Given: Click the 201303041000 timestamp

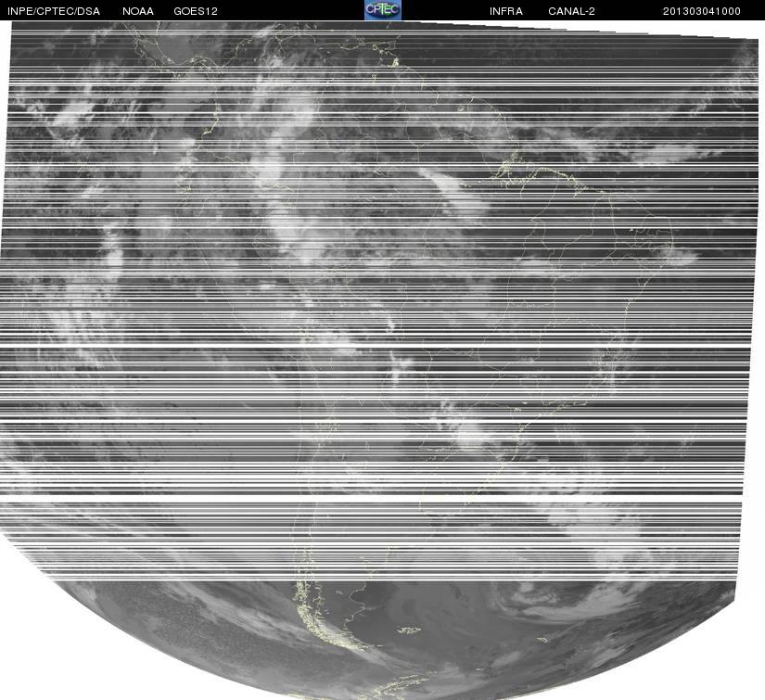Looking at the screenshot, I should (x=702, y=11).
